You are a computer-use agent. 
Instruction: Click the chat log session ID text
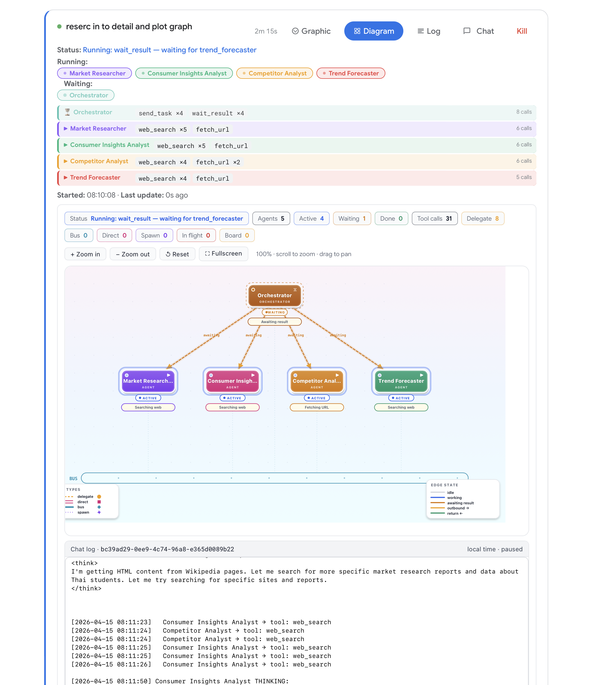[167, 549]
